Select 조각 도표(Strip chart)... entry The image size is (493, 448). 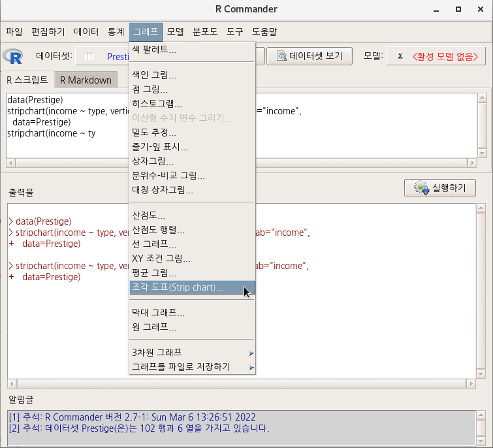(192, 287)
